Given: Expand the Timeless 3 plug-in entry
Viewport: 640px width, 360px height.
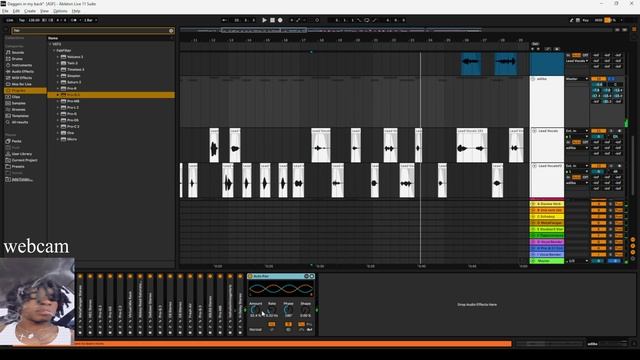Looking at the screenshot, I should click(x=58, y=69).
